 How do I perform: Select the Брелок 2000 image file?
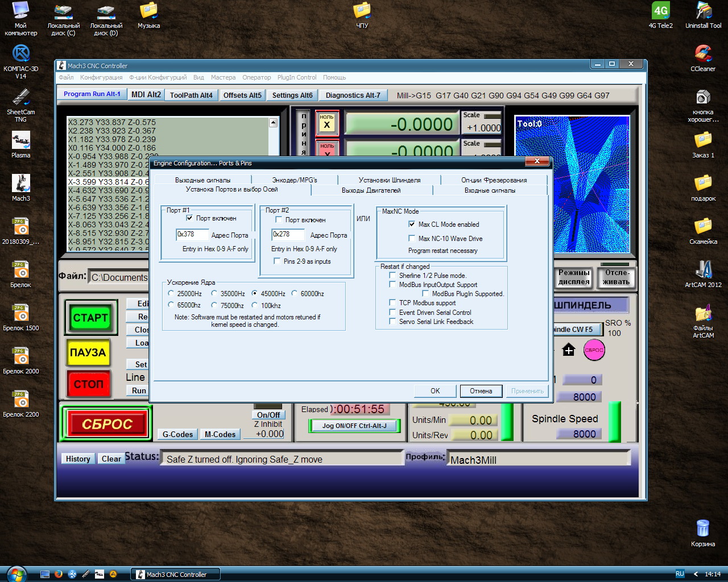point(21,361)
